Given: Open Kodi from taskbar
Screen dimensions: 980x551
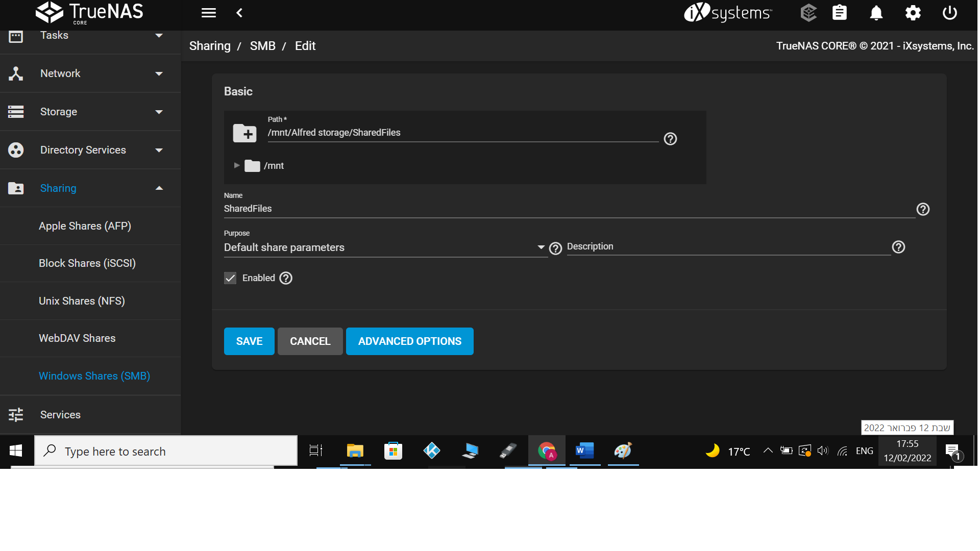Looking at the screenshot, I should 432,451.
